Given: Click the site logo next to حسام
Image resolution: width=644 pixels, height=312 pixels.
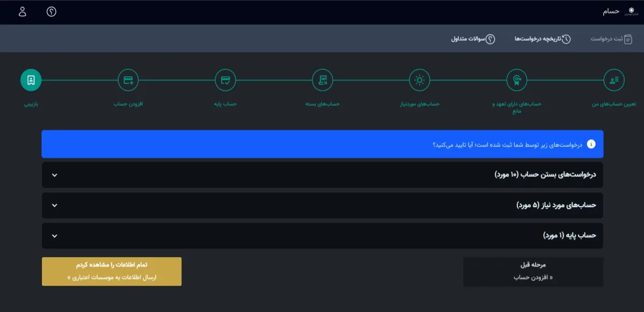Looking at the screenshot, I should [631, 11].
